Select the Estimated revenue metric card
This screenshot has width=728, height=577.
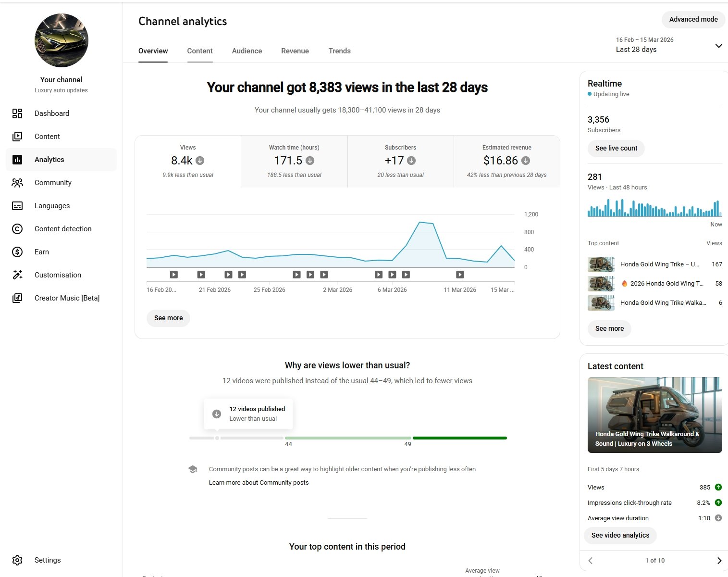pos(506,161)
